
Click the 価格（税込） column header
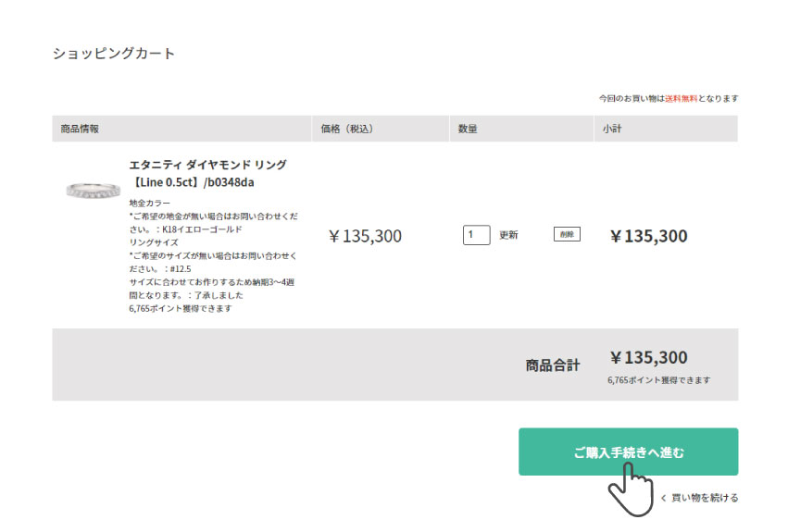point(346,129)
